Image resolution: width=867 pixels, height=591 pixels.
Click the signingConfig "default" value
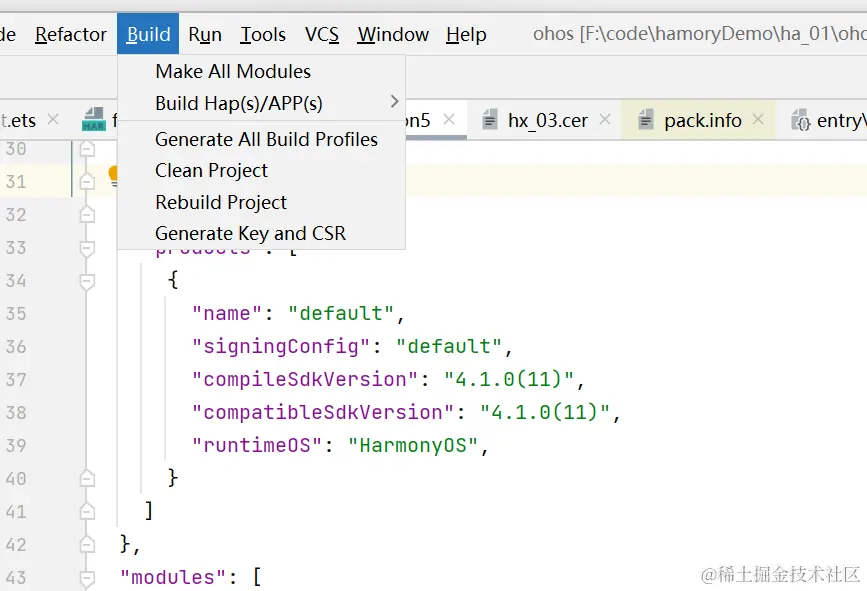coord(449,347)
